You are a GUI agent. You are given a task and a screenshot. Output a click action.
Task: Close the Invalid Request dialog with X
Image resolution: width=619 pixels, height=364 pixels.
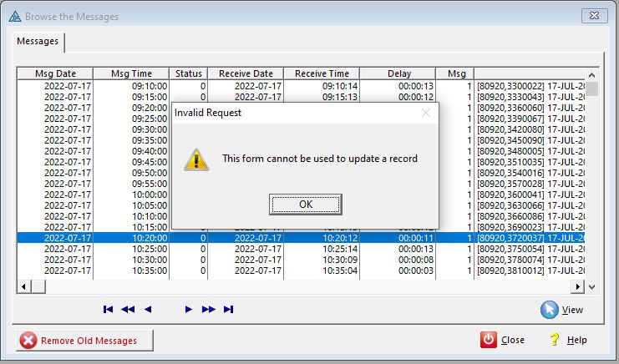426,113
